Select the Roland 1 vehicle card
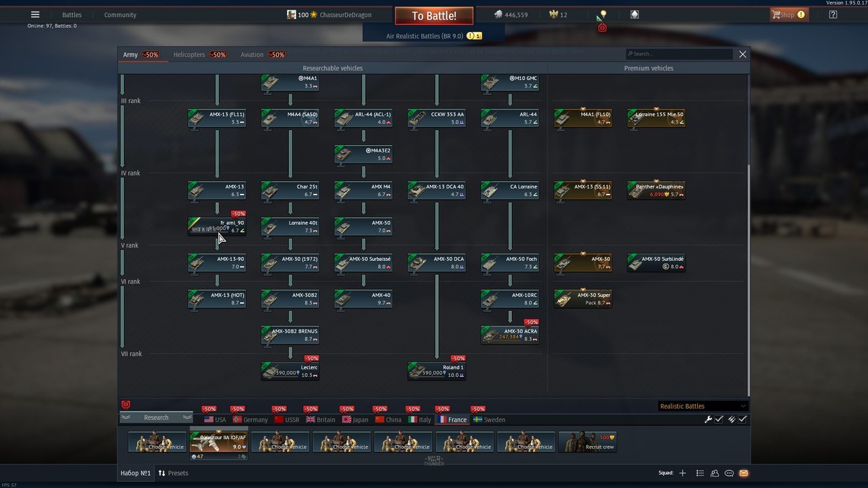Image resolution: width=868 pixels, height=488 pixels. [437, 371]
